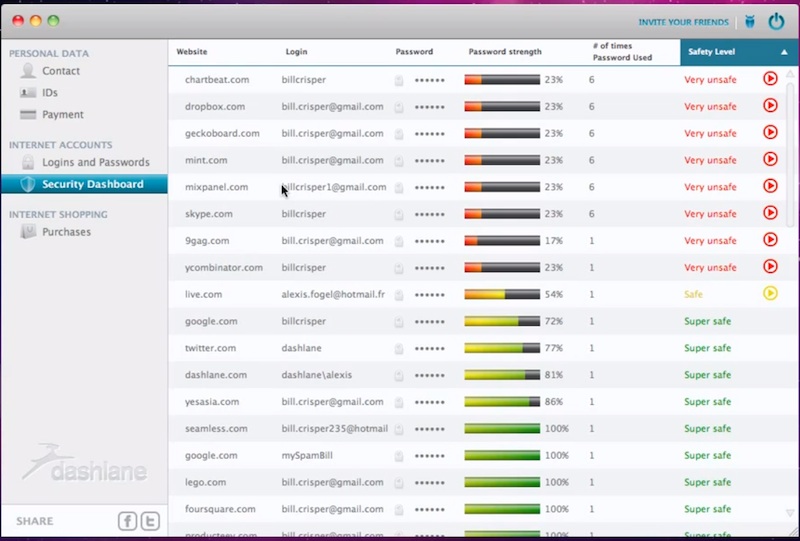Click red play icon for ycombinator.com
The image size is (800, 541).
(770, 266)
